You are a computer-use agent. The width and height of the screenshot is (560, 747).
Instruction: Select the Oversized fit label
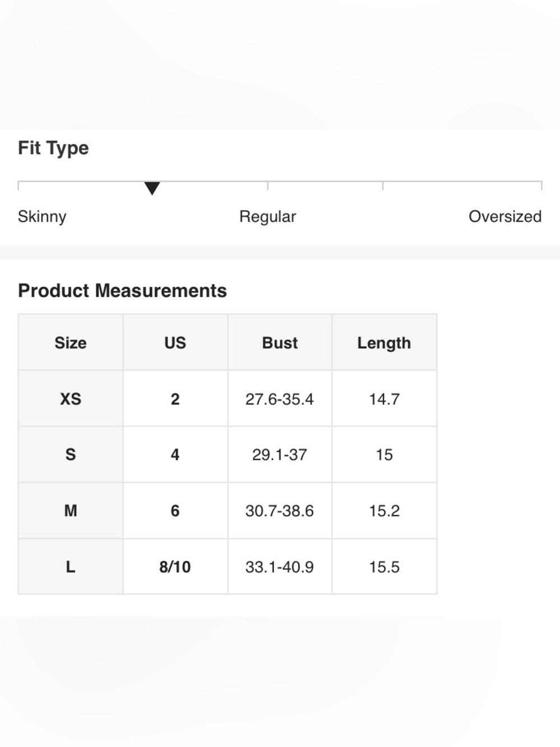point(505,216)
